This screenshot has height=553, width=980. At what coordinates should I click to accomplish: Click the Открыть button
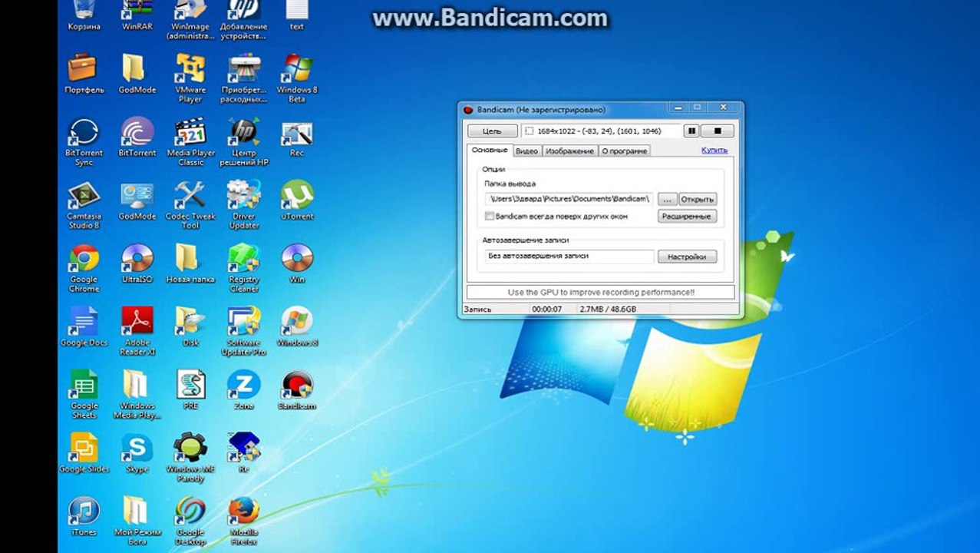pos(698,199)
